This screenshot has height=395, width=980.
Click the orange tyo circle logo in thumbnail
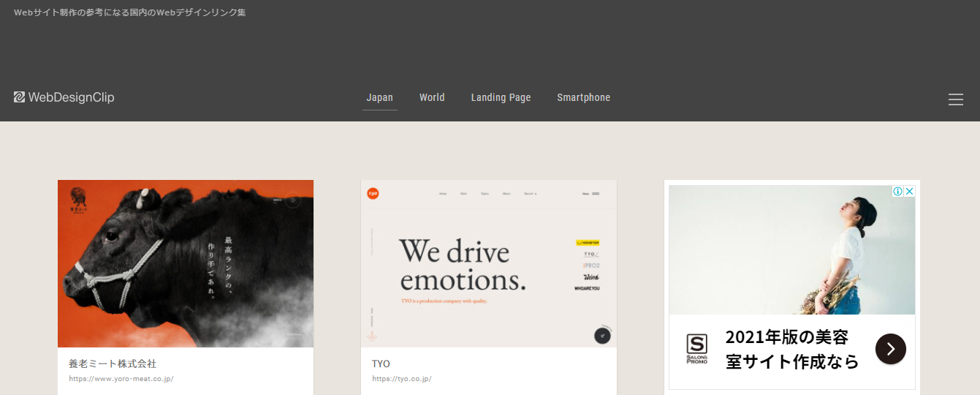coord(373,194)
